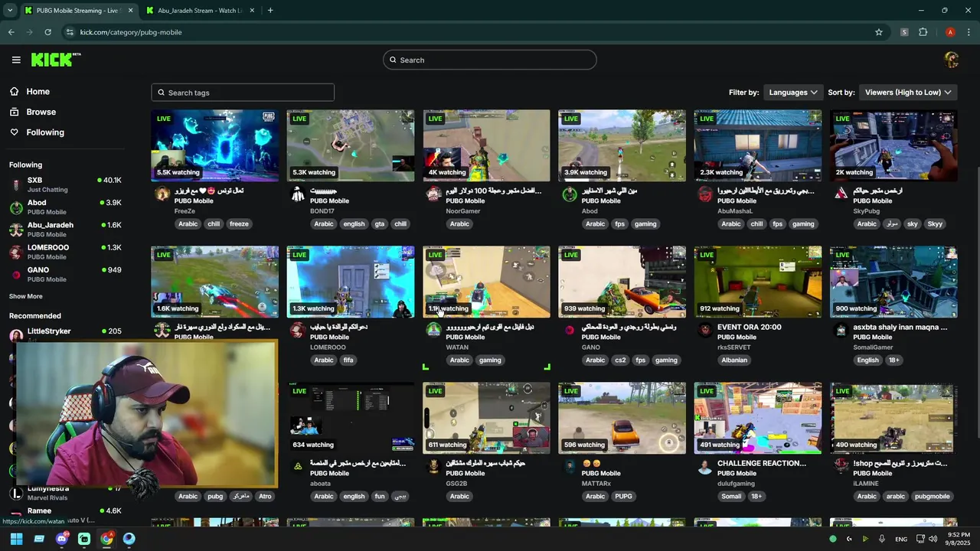Open SomaliGamer stream thumbnail 900 watching
This screenshot has width=980, height=551.
point(893,282)
